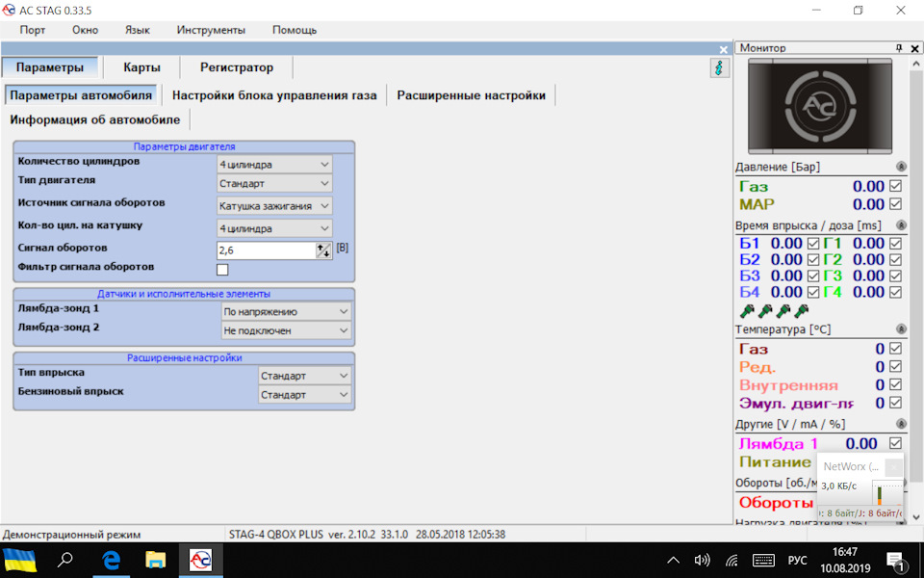Open the Порт menu

point(33,30)
